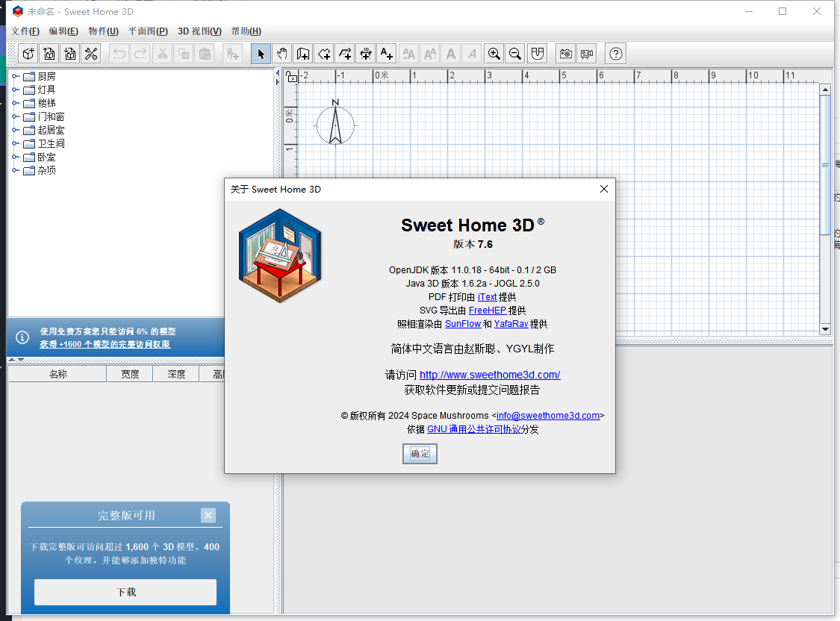
Task: Expand the 楼梯 furniture category
Action: click(16, 103)
